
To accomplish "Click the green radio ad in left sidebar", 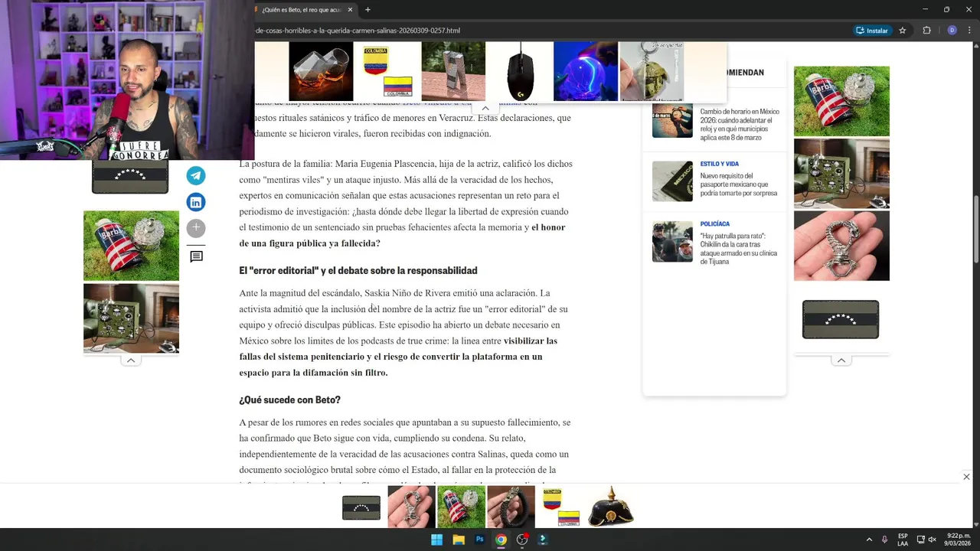I will 131,318.
